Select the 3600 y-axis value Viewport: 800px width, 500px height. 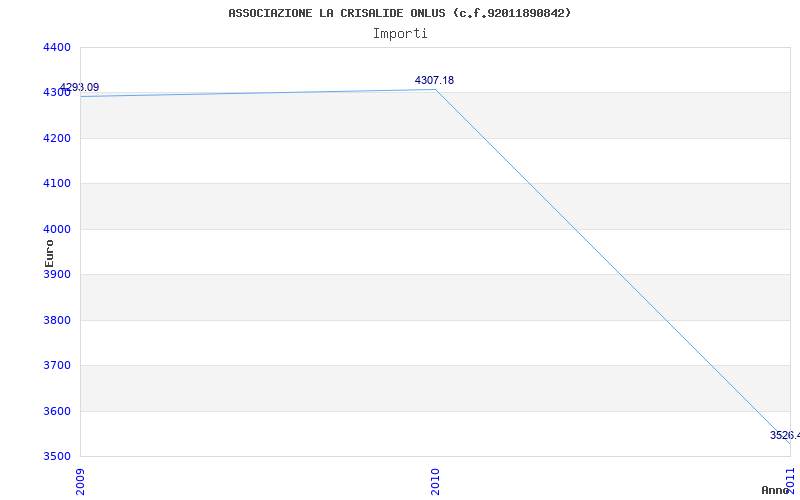(57, 411)
